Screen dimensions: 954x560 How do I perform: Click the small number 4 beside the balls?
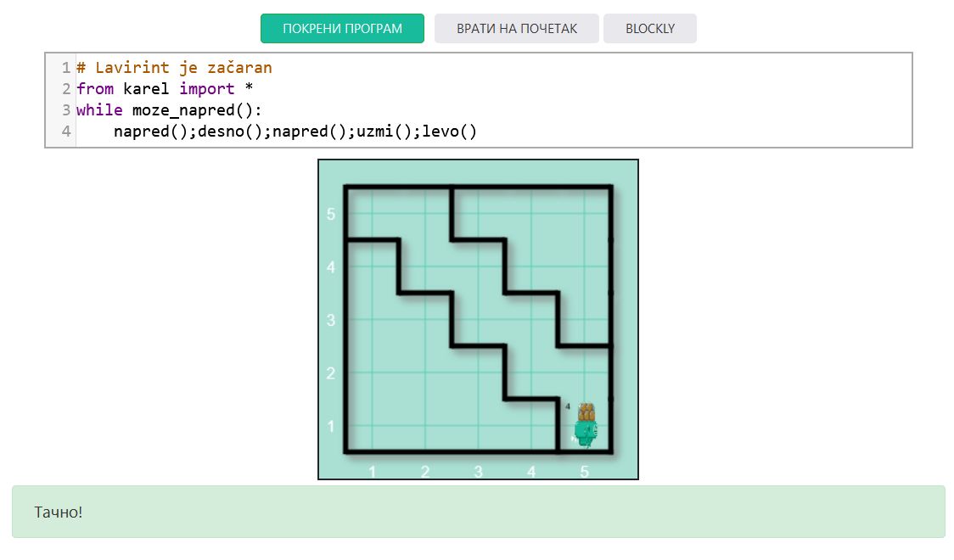pos(568,407)
